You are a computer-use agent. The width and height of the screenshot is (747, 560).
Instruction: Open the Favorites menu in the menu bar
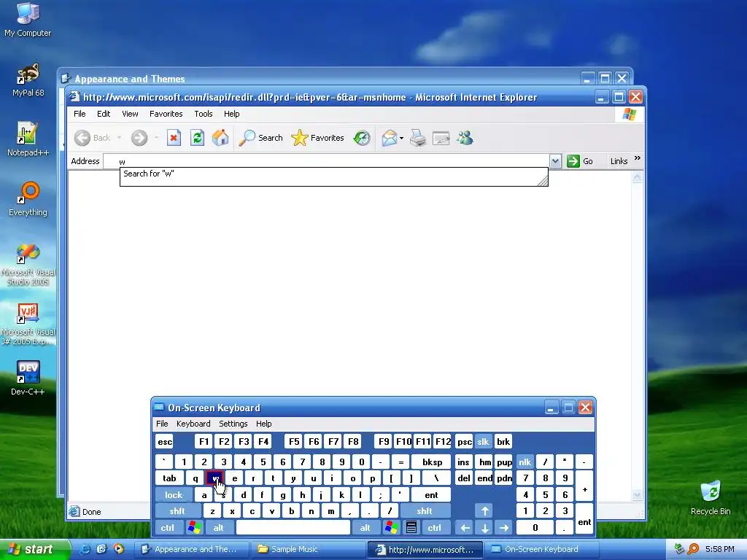coord(166,114)
